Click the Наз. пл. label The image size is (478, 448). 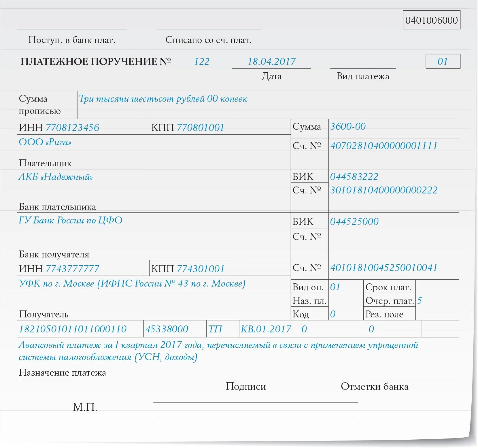coord(310,301)
